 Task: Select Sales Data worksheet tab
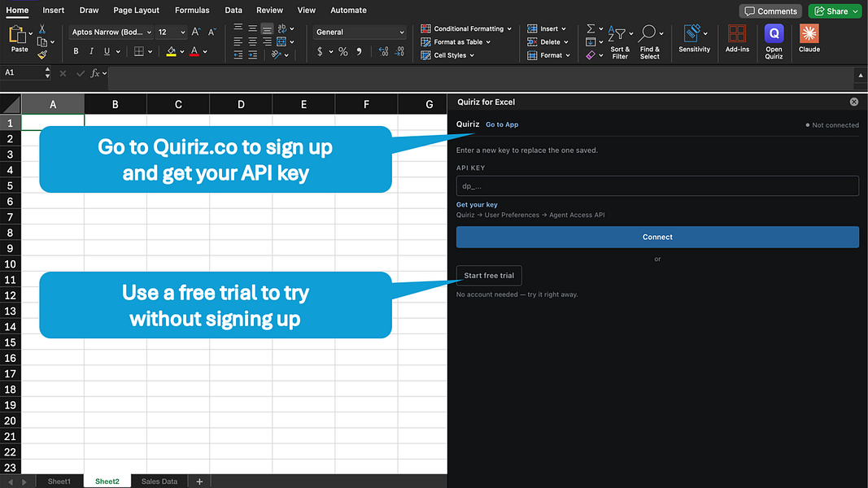click(159, 481)
